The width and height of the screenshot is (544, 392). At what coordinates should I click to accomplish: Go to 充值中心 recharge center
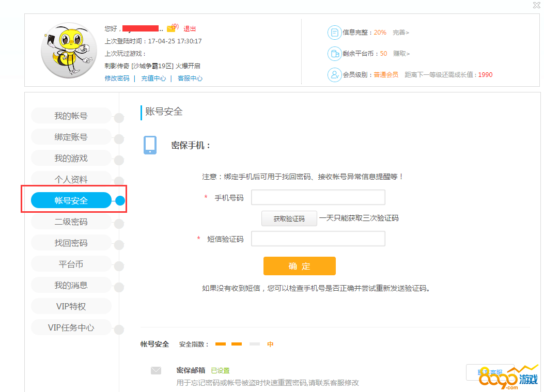(x=153, y=79)
